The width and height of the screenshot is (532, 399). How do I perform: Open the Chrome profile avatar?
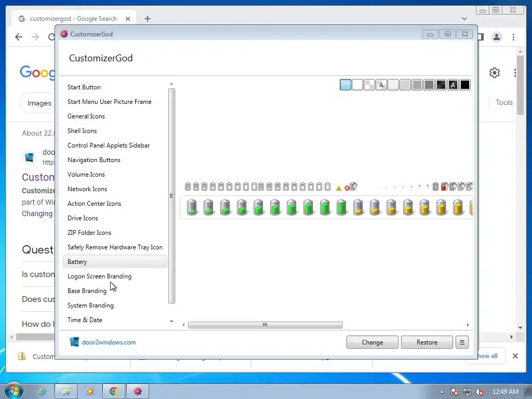coord(497,37)
